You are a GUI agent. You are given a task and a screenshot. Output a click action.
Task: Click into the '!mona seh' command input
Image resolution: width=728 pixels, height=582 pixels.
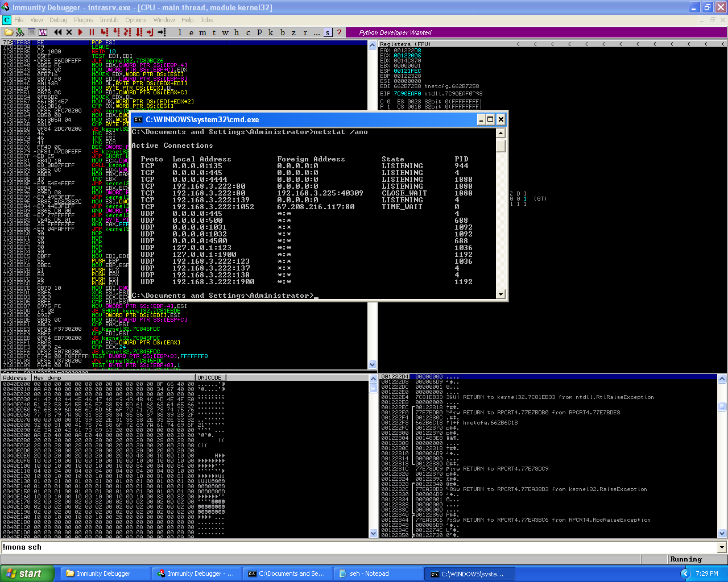(x=359, y=547)
